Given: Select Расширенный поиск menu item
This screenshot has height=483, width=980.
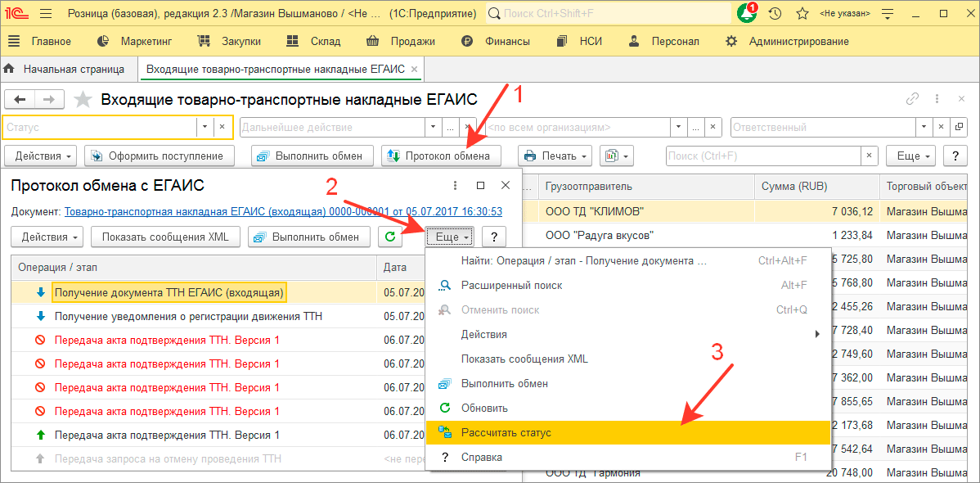Looking at the screenshot, I should [628, 285].
